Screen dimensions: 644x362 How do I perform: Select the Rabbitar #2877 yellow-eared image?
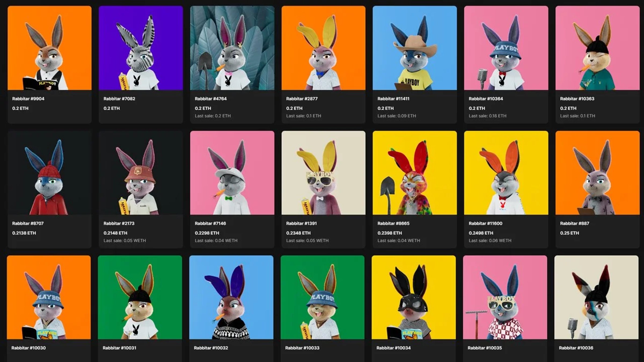tap(323, 48)
